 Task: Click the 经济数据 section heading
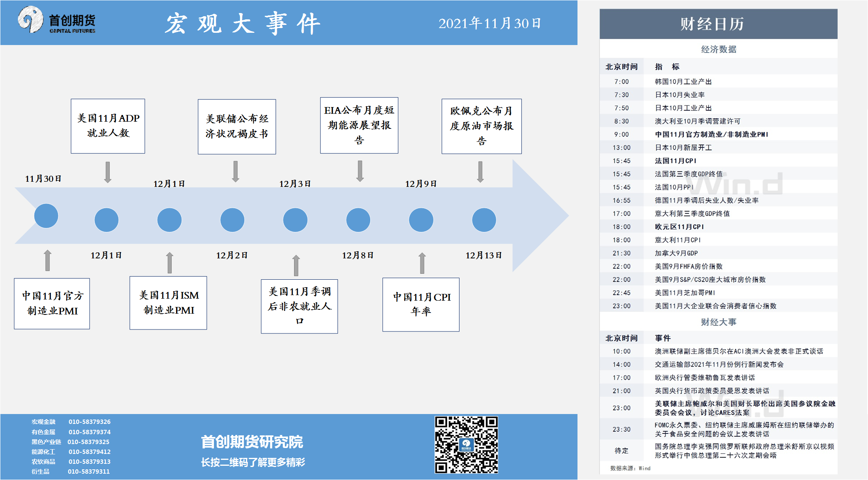718,49
